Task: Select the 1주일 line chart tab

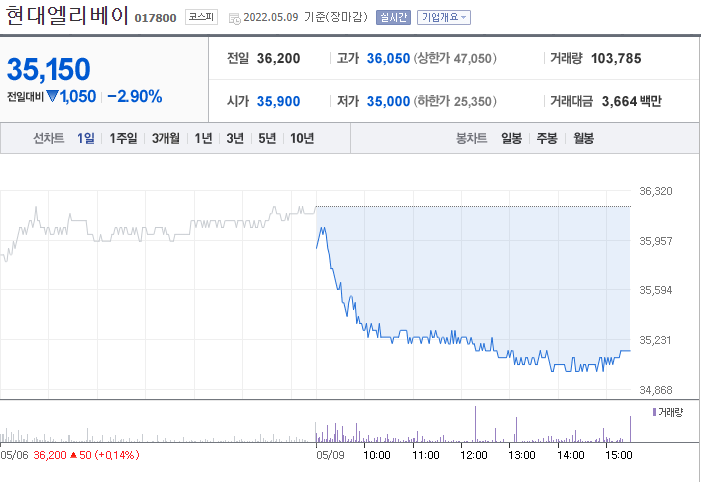Action: [x=123, y=138]
